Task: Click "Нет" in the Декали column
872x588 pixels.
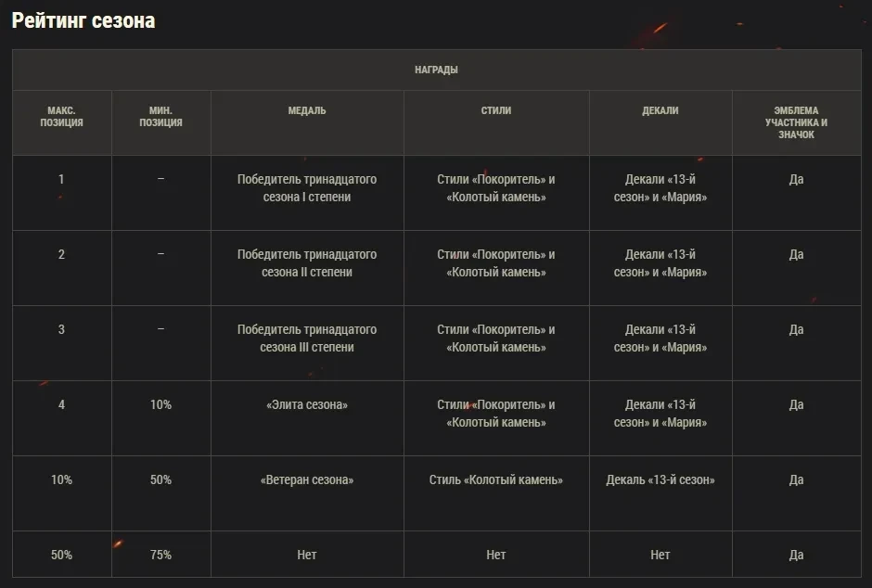Action: [x=660, y=556]
